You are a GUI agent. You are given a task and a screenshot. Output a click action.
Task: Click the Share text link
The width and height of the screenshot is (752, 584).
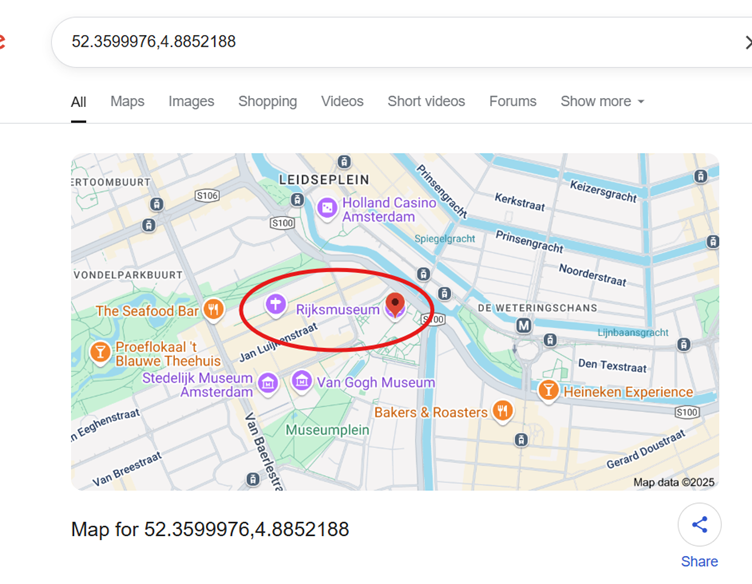click(699, 561)
